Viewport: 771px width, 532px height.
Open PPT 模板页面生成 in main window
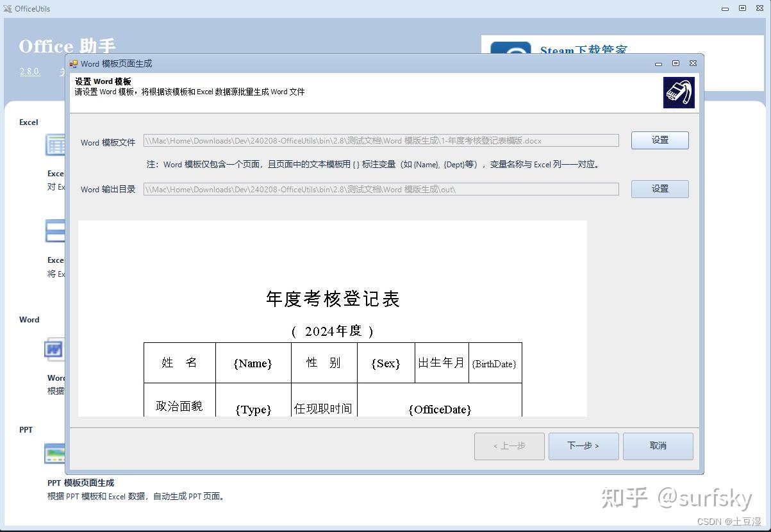point(81,483)
